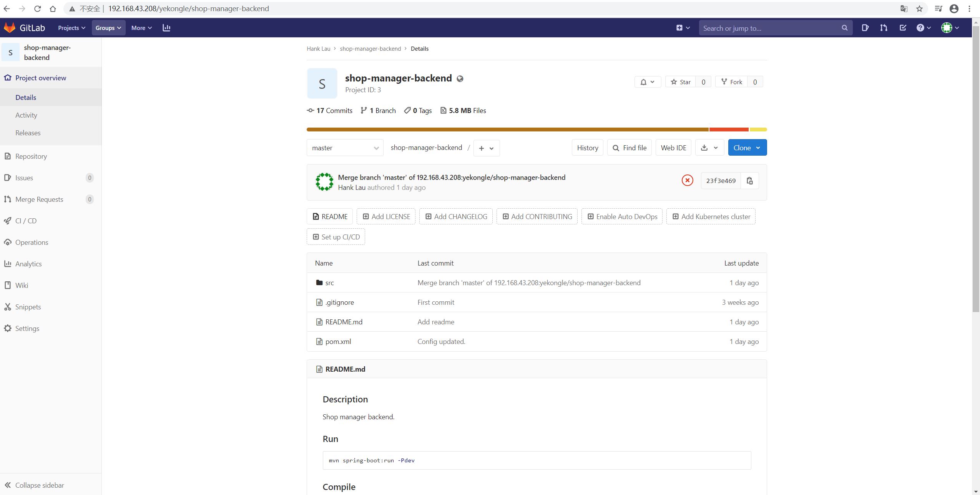Open the Issues shortcut in the top navbar
980x495 pixels.
point(865,28)
